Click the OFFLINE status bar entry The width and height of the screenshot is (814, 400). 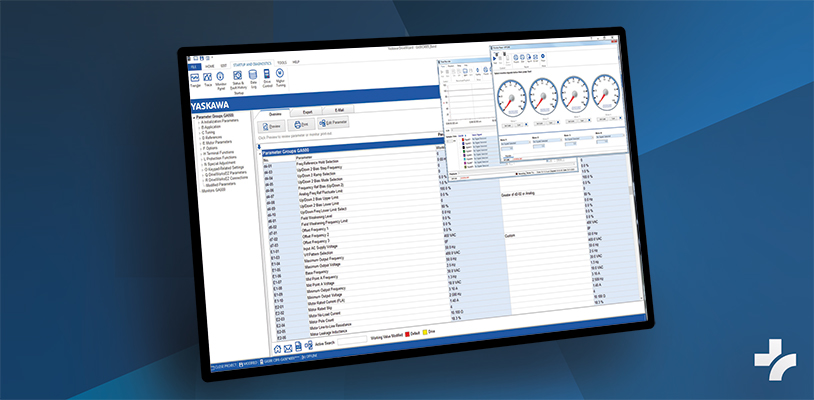310,356
